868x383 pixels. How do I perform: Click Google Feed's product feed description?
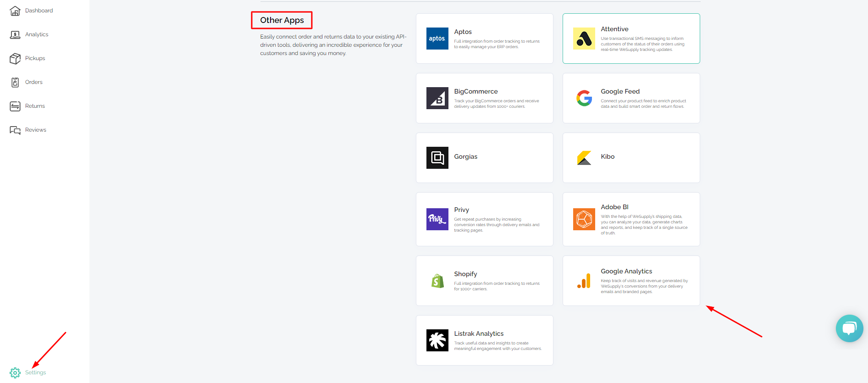click(644, 104)
